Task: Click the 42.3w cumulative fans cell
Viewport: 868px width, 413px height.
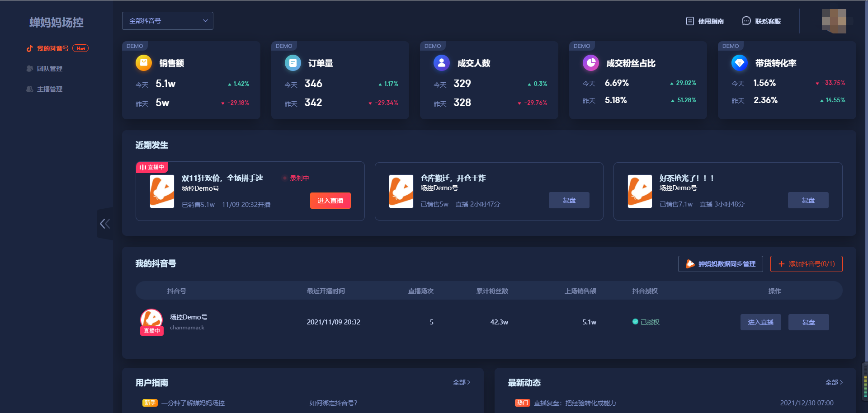Action: pos(499,322)
